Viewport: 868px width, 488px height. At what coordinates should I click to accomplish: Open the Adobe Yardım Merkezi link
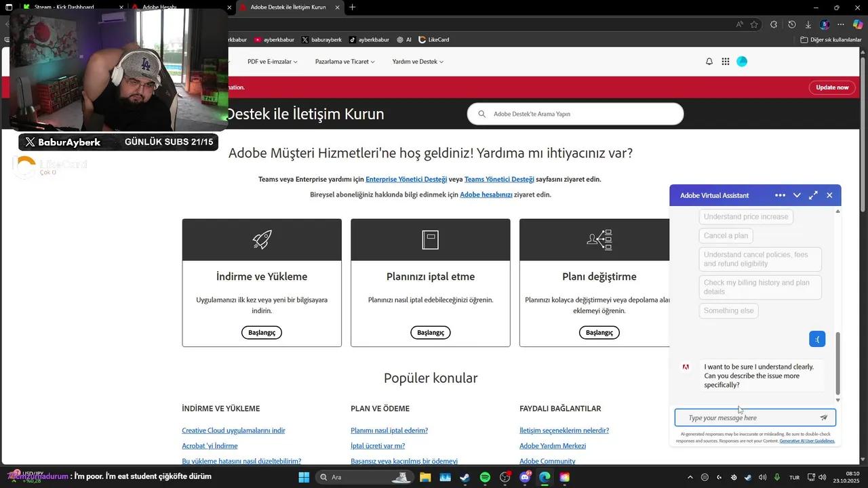(x=553, y=446)
